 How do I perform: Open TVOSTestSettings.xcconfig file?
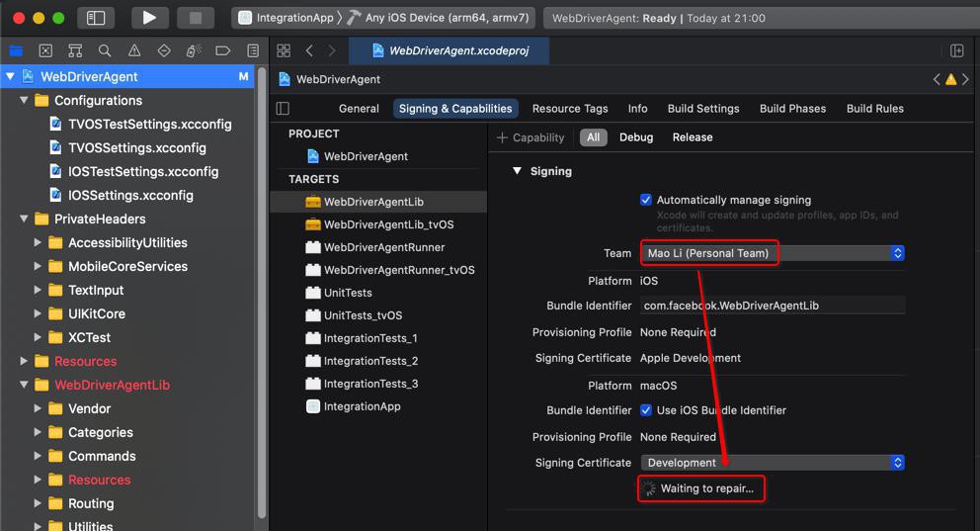pyautogui.click(x=141, y=124)
